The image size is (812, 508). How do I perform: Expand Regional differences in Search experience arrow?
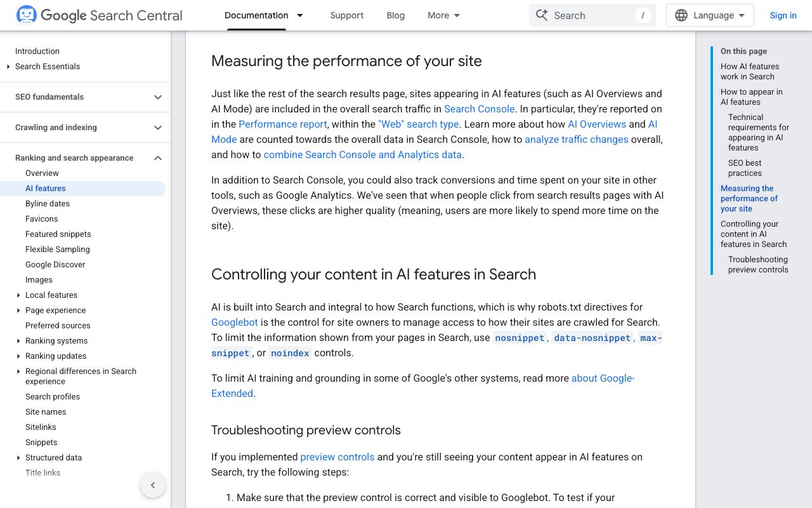point(18,371)
